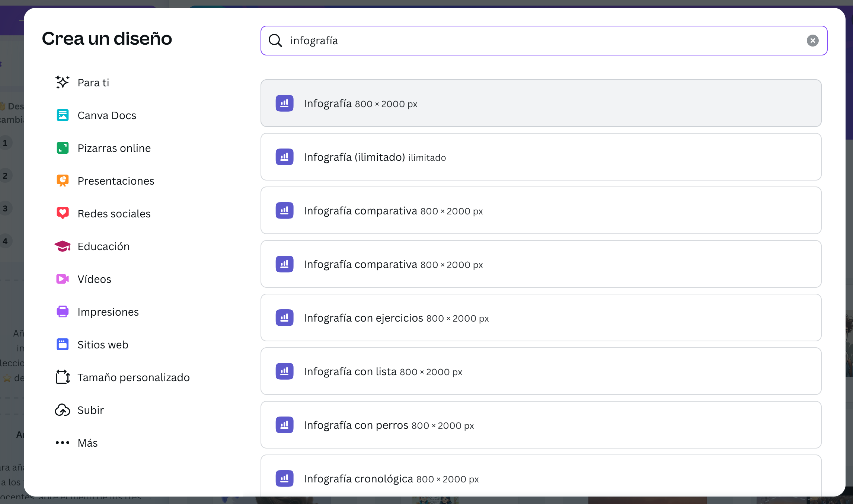Select the Impresiones printer icon
853x504 pixels.
tap(62, 312)
